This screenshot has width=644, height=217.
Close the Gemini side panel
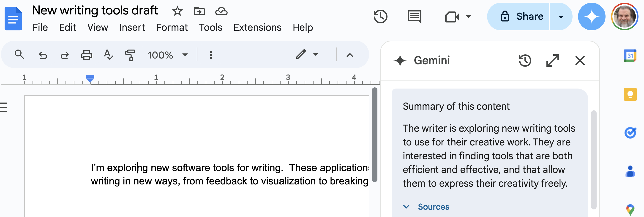click(x=580, y=61)
